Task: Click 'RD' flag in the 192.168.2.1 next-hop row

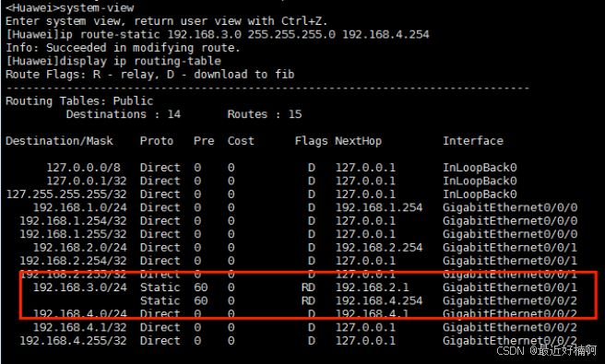Action: pyautogui.click(x=308, y=288)
